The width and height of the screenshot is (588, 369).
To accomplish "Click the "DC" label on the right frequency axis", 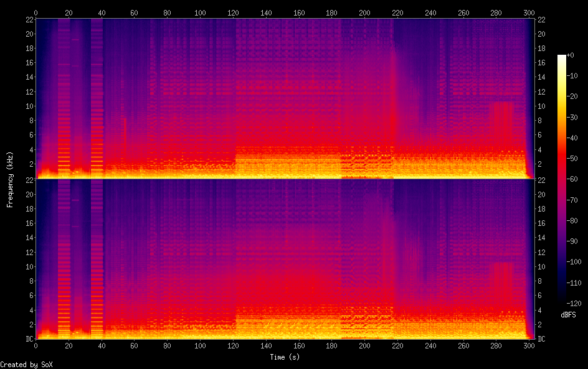I will tap(541, 339).
